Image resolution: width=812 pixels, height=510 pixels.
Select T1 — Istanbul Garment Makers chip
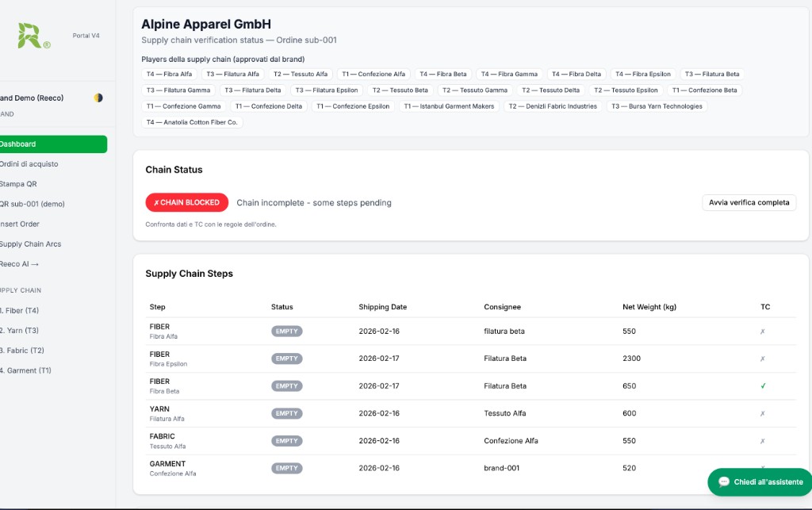(449, 106)
